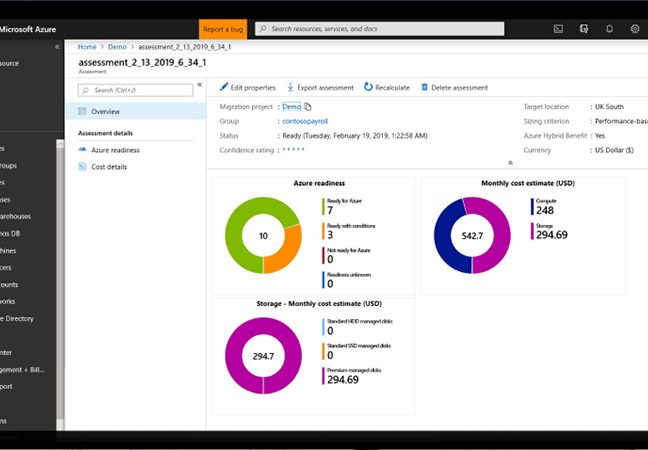Open the contosopayroll group link
The image size is (648, 450).
click(305, 121)
